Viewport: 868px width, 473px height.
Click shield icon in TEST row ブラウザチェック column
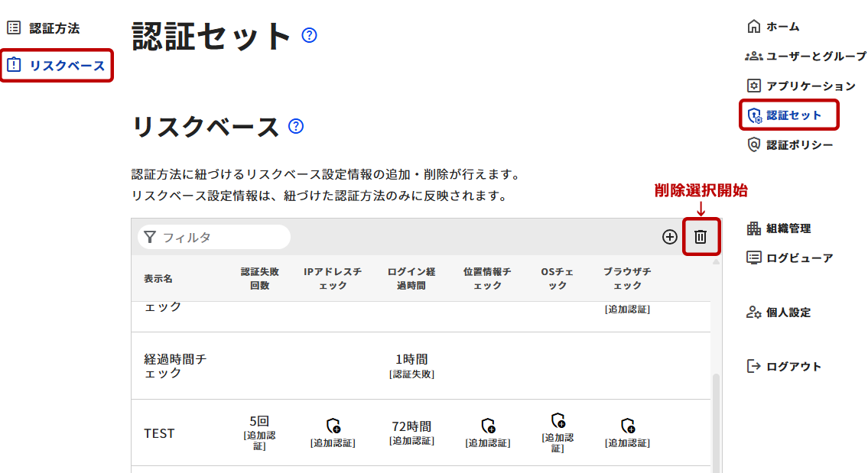(627, 426)
